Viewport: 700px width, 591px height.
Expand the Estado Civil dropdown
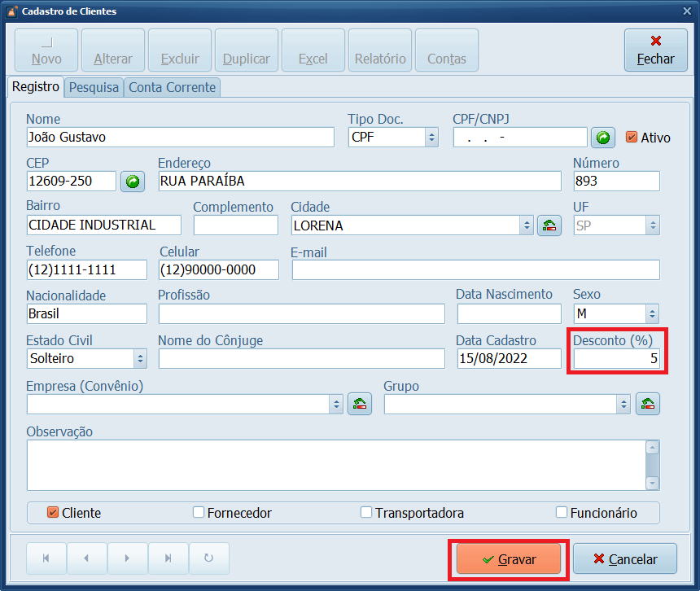[140, 358]
